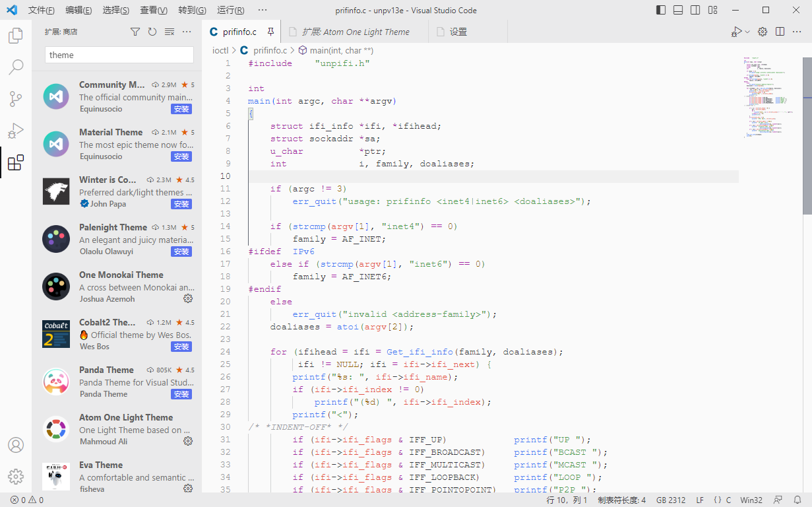Open the 运行(R) menu
The width and height of the screenshot is (812, 507).
(230, 10)
